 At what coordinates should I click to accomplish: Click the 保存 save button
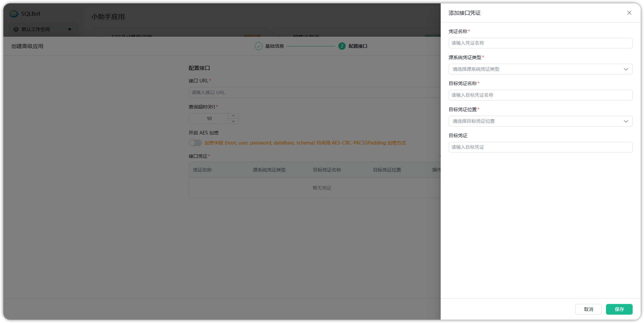pyautogui.click(x=619, y=309)
